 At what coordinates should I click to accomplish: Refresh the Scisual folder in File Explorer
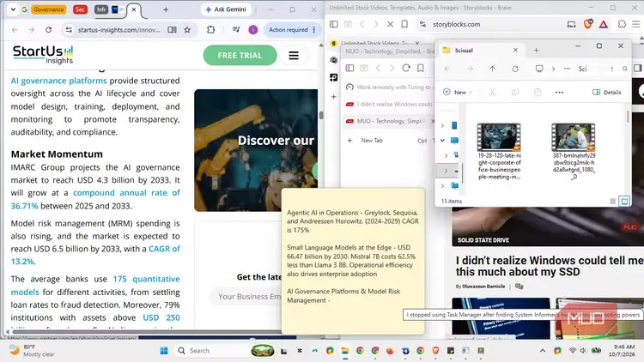[x=515, y=69]
